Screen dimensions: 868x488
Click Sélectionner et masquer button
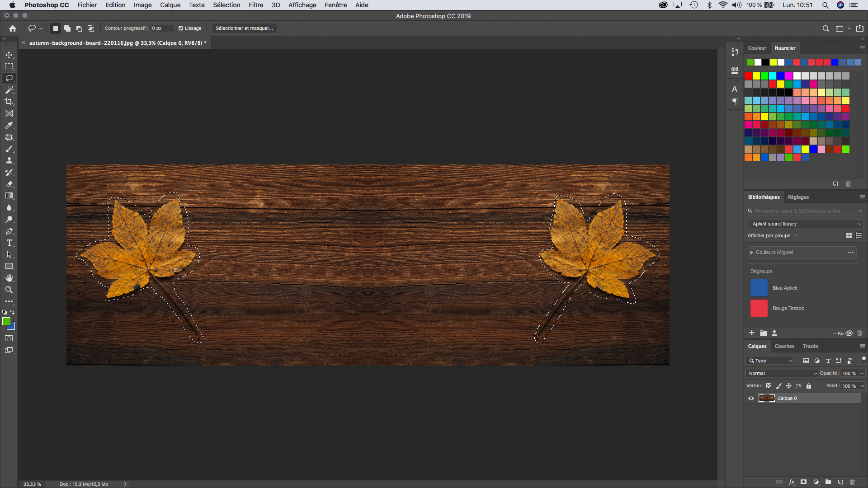coord(244,28)
